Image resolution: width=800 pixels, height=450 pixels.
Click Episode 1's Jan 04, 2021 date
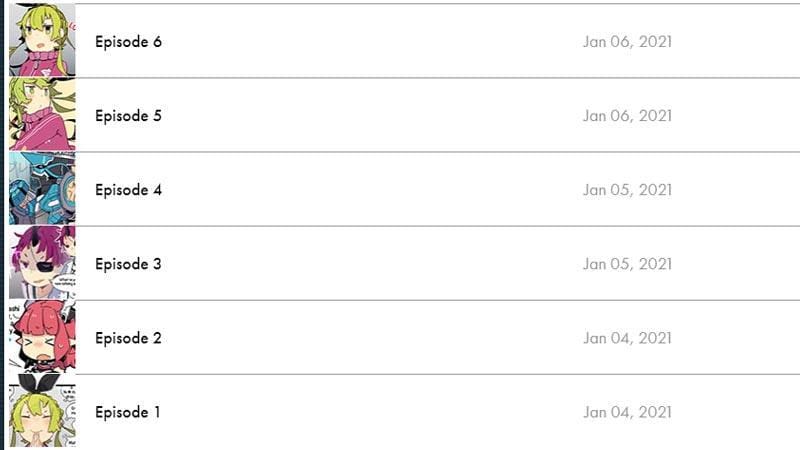(627, 412)
